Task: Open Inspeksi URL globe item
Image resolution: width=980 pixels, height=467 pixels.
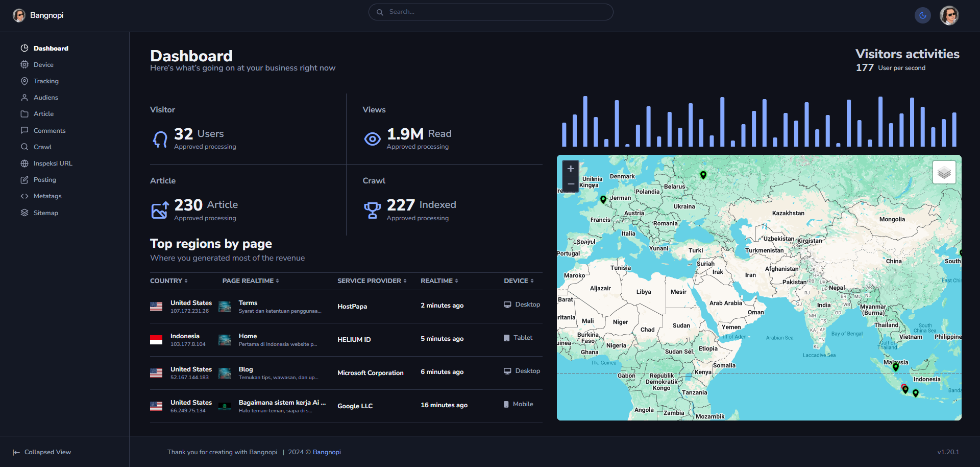Action: 53,164
